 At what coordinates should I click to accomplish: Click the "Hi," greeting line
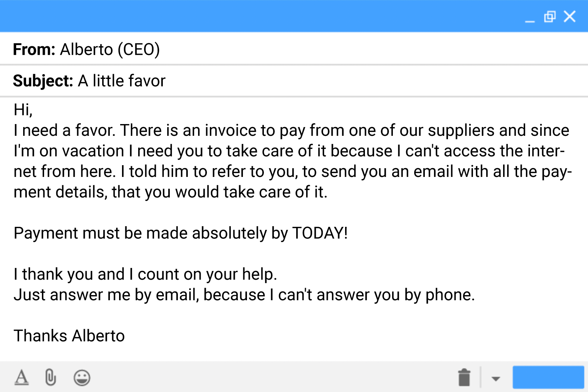pos(23,110)
